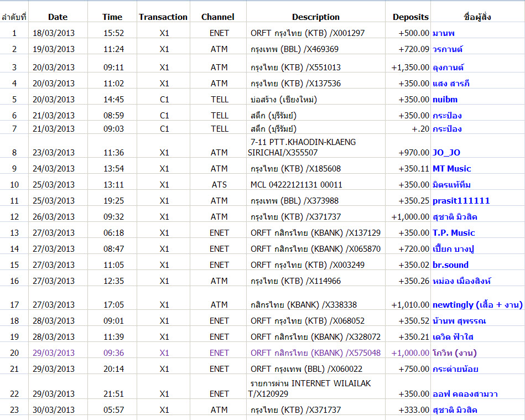The height and width of the screenshot is (420, 525).
Task: Click time cell 09:32
Action: [113, 217]
